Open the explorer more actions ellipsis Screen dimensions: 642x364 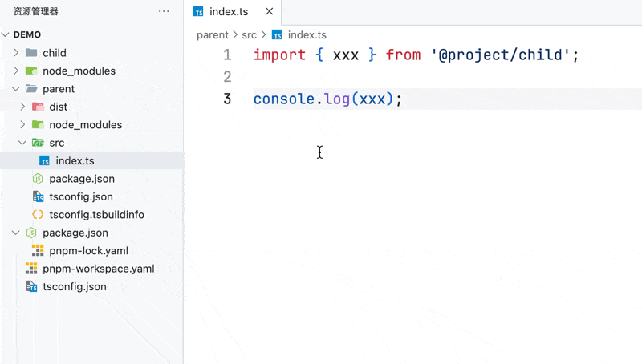point(164,11)
